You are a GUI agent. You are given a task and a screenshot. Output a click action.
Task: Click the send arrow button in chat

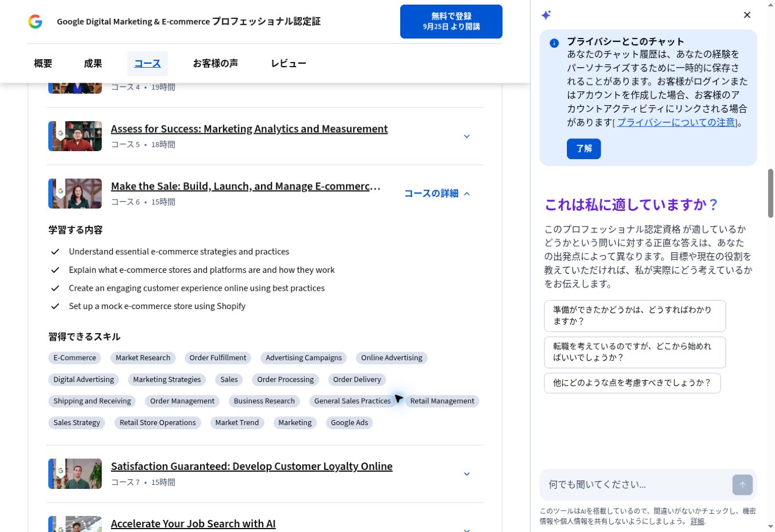[742, 485]
